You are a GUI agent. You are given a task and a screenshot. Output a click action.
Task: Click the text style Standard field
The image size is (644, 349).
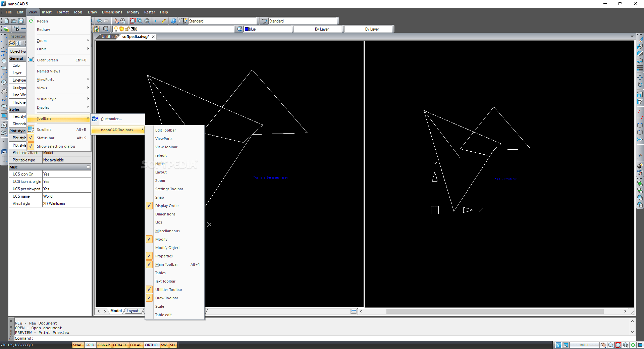pyautogui.click(x=222, y=21)
